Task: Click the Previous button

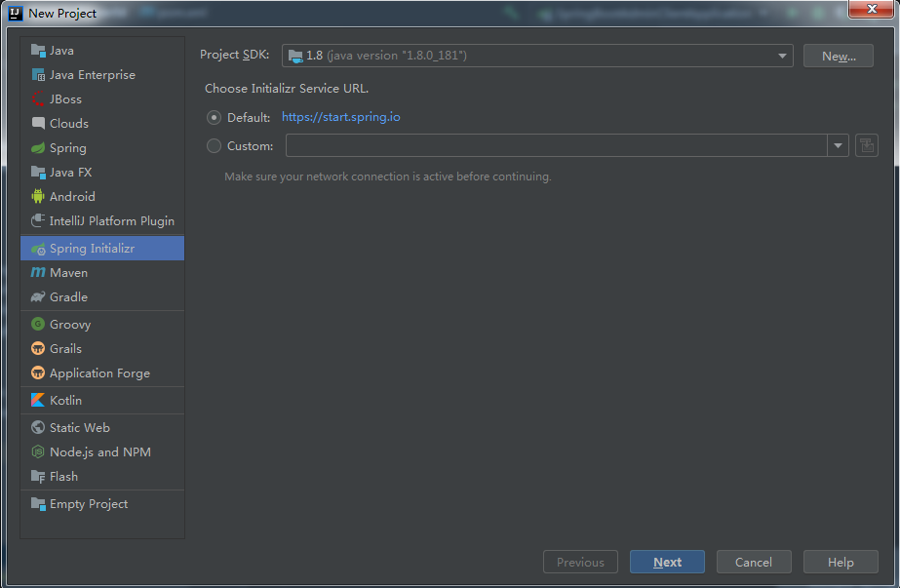Action: 580,562
